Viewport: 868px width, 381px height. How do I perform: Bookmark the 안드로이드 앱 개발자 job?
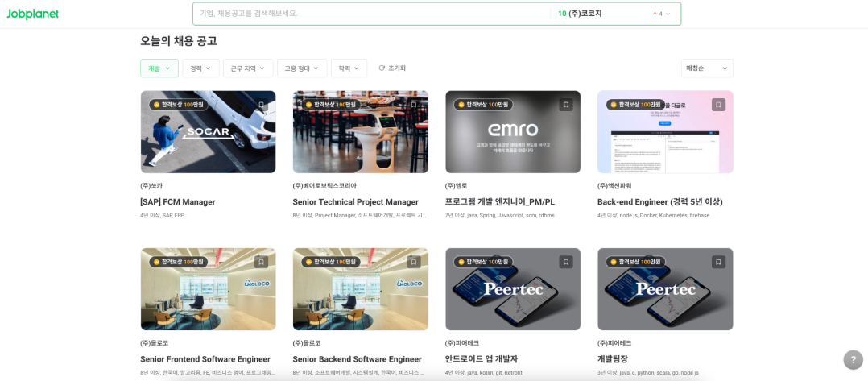click(566, 262)
